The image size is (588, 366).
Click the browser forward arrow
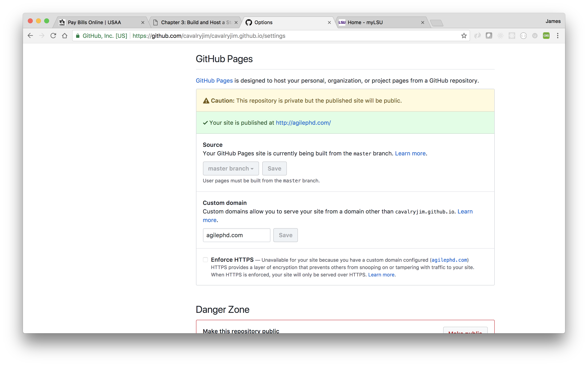point(42,36)
